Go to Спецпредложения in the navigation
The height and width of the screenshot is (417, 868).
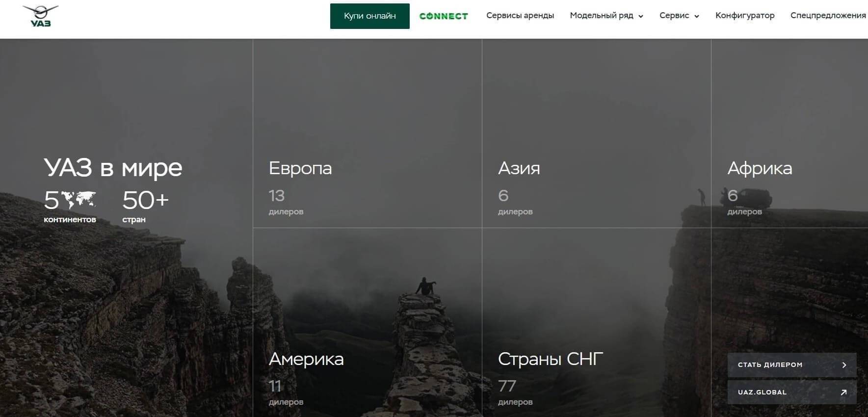click(828, 16)
